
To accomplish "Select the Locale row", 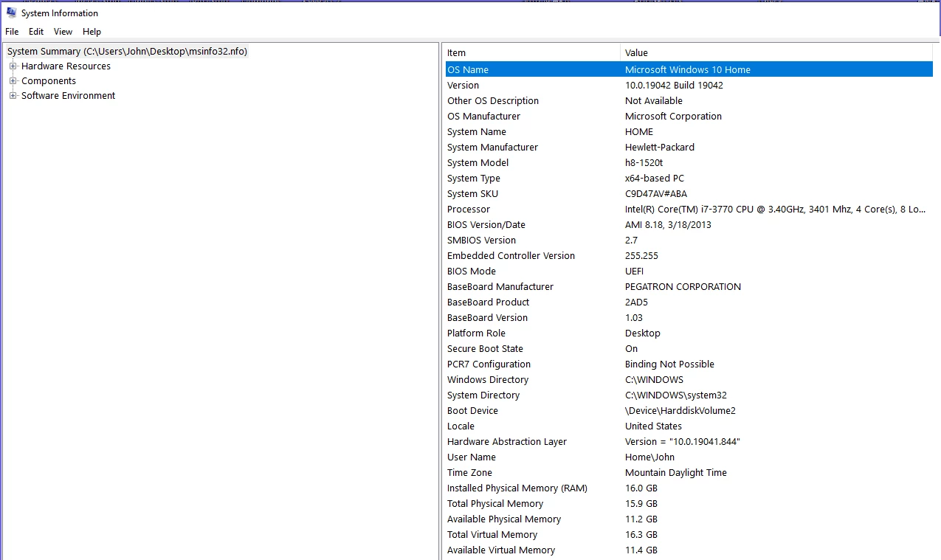I will pyautogui.click(x=689, y=426).
